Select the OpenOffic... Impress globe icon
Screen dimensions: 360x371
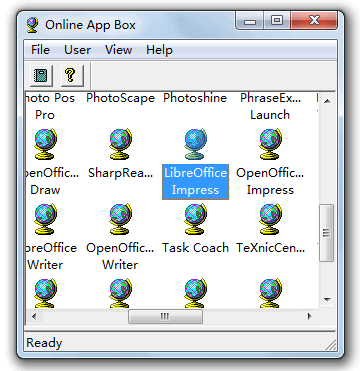pyautogui.click(x=270, y=144)
